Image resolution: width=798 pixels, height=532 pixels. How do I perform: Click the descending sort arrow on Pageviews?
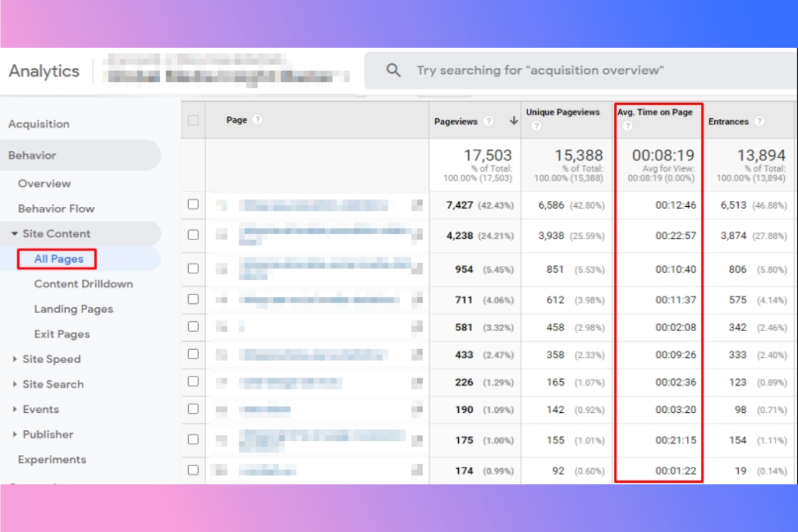(x=513, y=122)
